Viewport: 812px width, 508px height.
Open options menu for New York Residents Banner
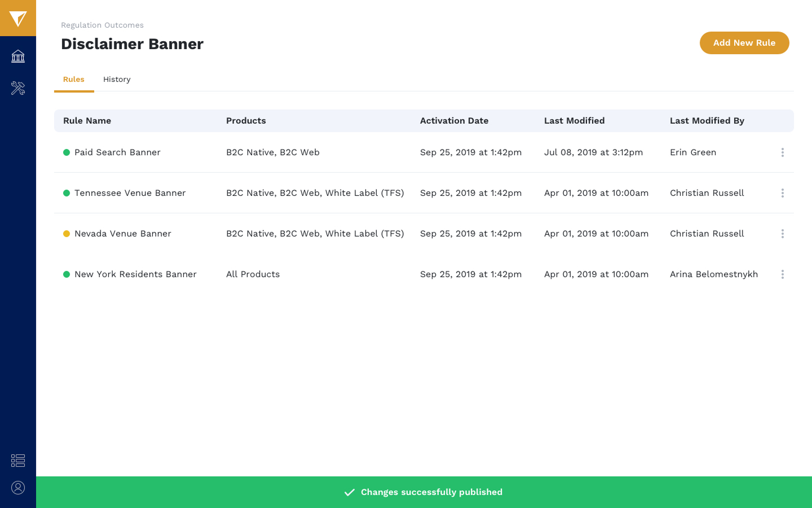(782, 274)
